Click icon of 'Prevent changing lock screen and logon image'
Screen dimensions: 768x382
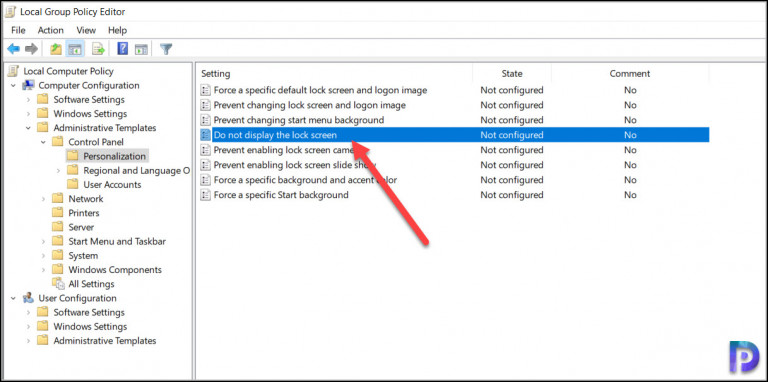pyautogui.click(x=206, y=105)
